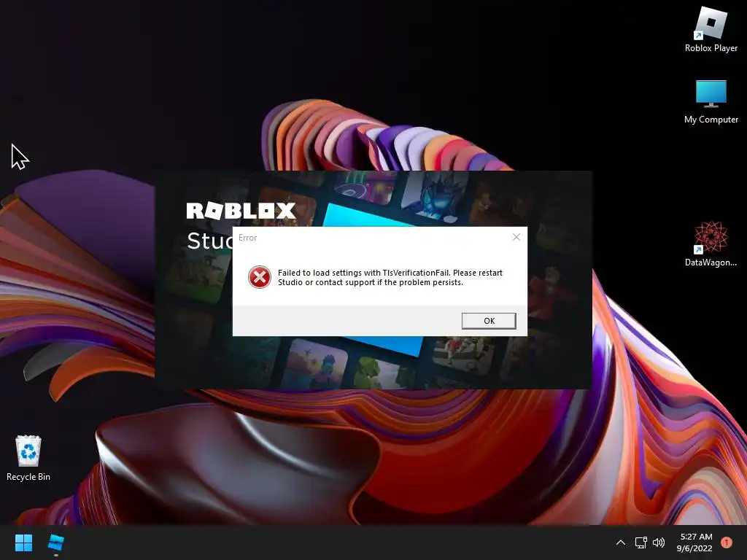The width and height of the screenshot is (747, 560).
Task: Click the error message text about TlsVerificationFail
Action: [x=390, y=278]
